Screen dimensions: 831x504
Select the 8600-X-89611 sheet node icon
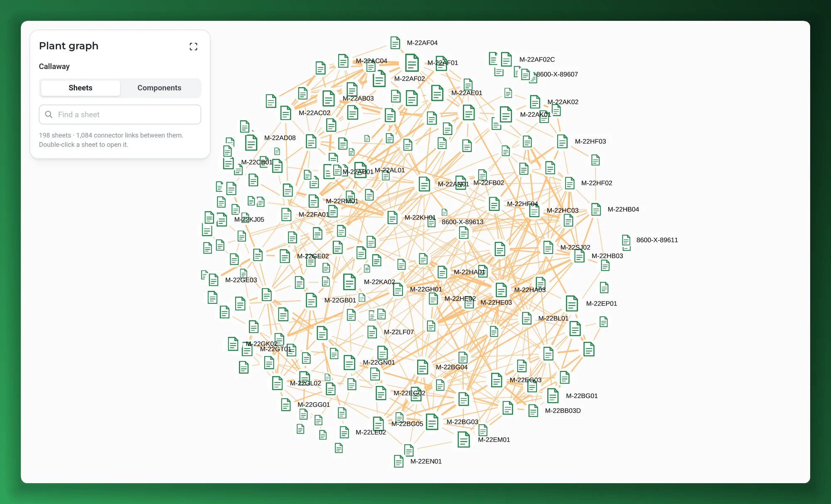(x=626, y=240)
